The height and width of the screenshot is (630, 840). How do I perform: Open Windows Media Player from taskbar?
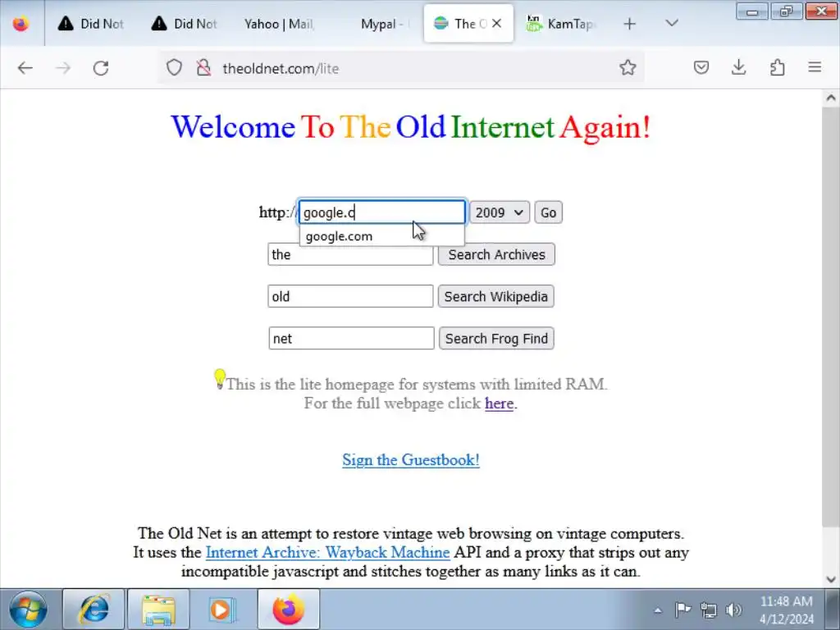(x=221, y=609)
